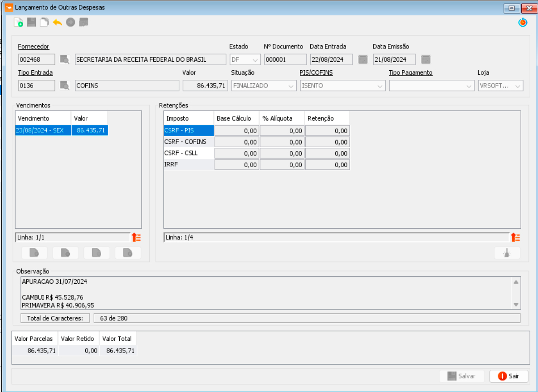Click the orange sort icon under Retenções

[515, 237]
